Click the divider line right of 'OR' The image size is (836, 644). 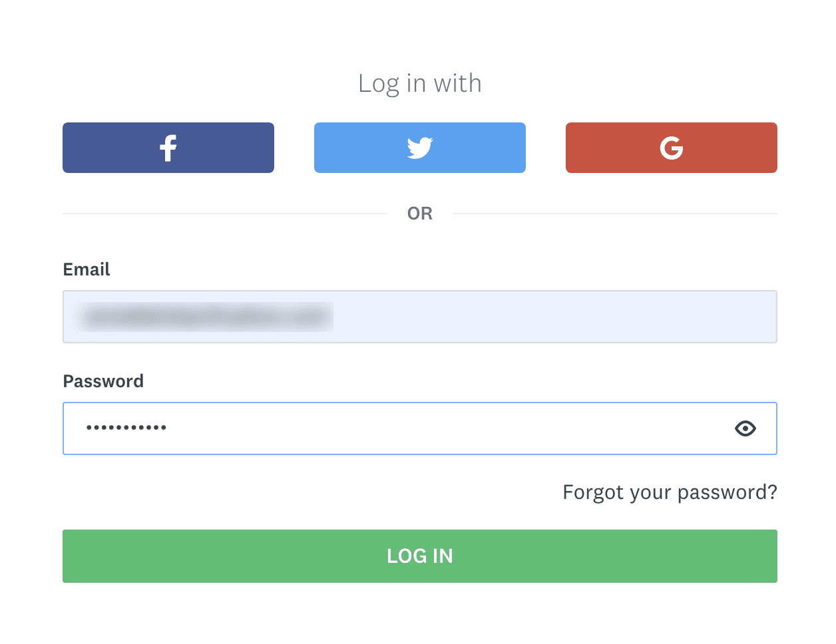[615, 214]
